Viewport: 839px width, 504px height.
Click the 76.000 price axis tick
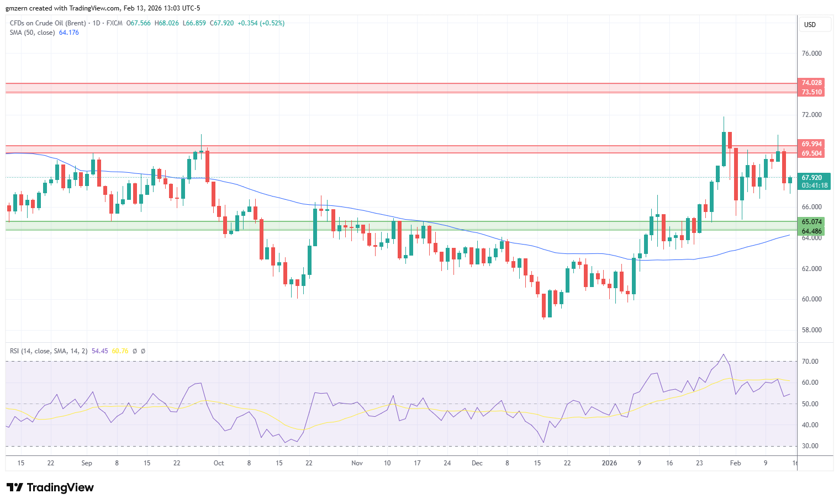point(811,54)
